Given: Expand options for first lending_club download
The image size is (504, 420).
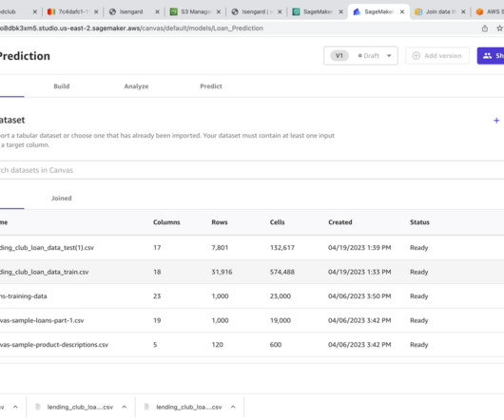Looking at the screenshot, I should pyautogui.click(x=124, y=407).
